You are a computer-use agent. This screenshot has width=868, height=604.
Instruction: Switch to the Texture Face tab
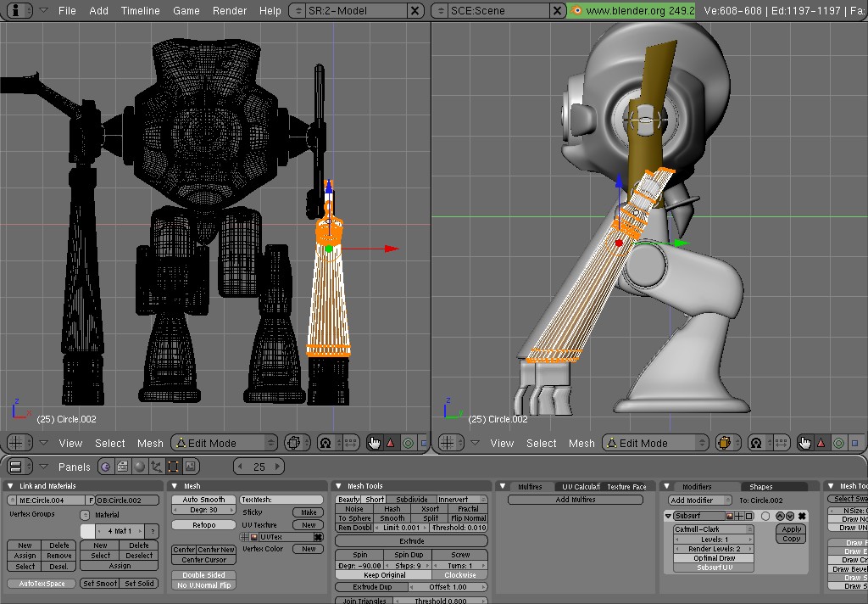[626, 487]
